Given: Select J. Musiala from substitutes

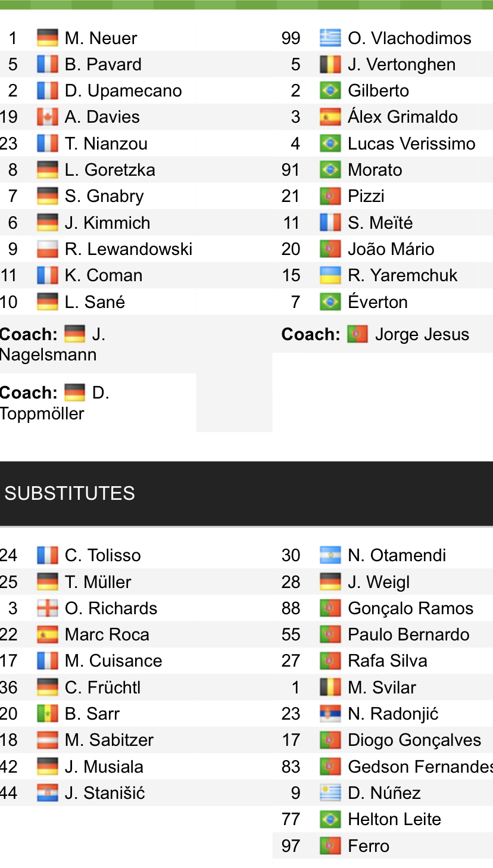Looking at the screenshot, I should [104, 767].
